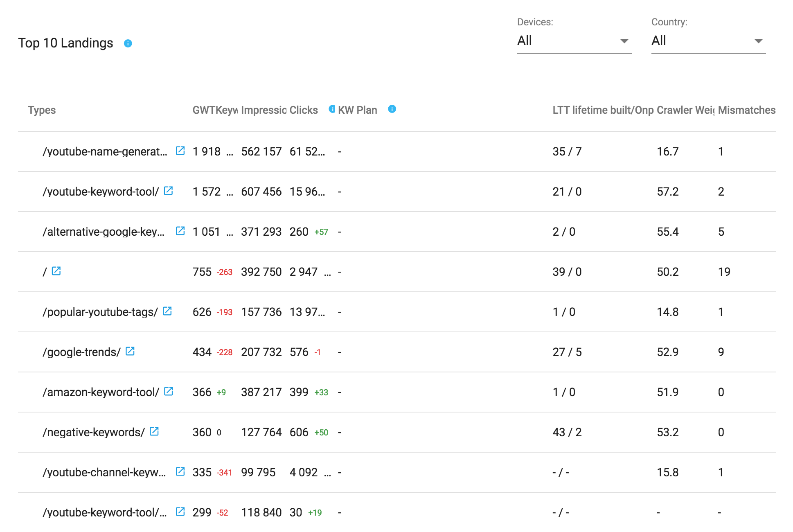
Task: Open external link icon for /youtube-keyword-tool/
Action: [168, 191]
